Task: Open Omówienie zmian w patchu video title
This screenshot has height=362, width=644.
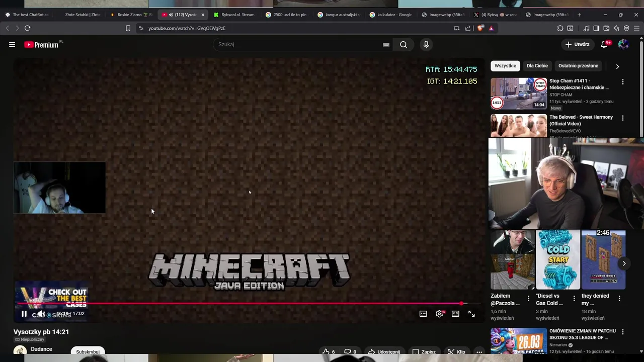Action: pos(583,334)
